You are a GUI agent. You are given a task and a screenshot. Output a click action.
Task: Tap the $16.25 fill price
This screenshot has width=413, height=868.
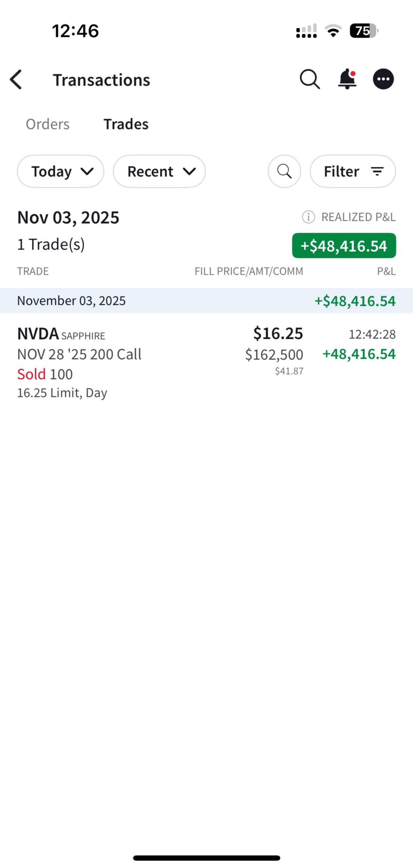[x=278, y=334]
